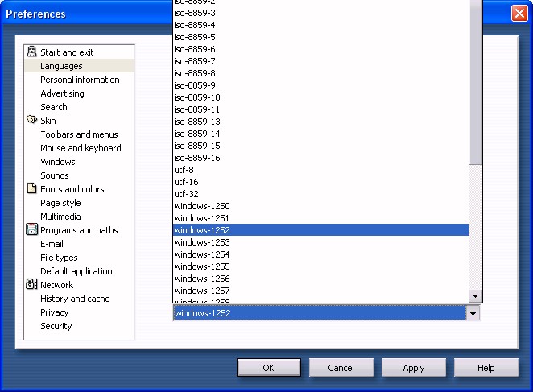
Task: Open the Languages preferences page
Action: (61, 66)
